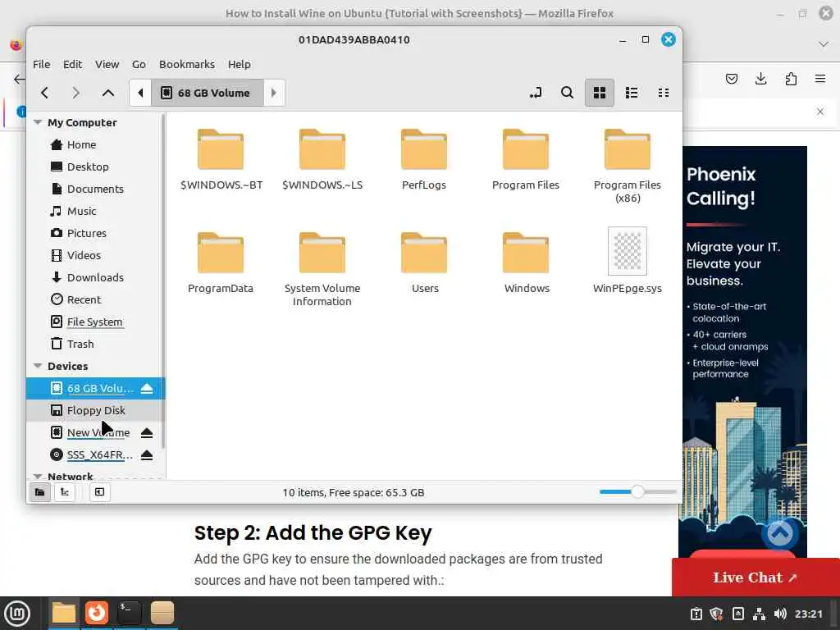The image size is (840, 630).
Task: Go back in file manager history
Action: tap(45, 93)
